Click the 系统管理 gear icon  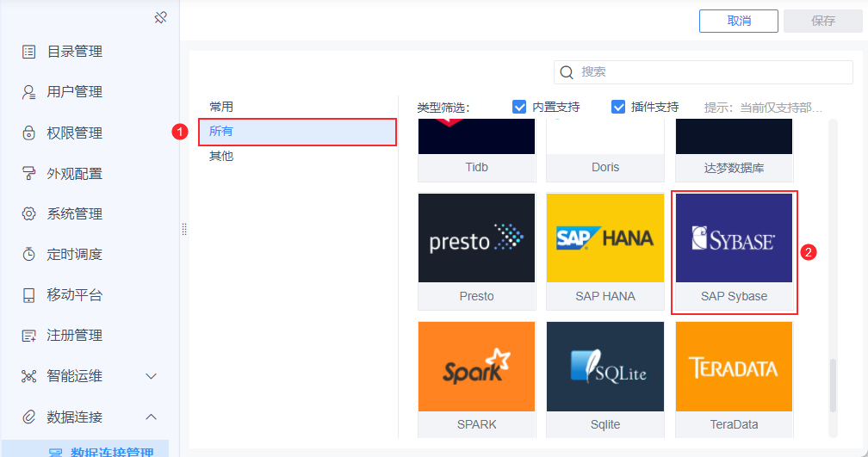click(28, 213)
